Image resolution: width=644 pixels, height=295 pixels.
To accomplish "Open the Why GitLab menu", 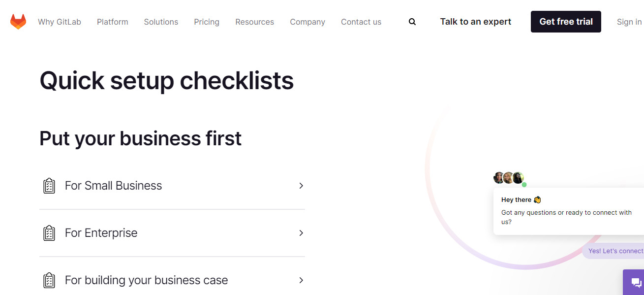I will (x=60, y=22).
